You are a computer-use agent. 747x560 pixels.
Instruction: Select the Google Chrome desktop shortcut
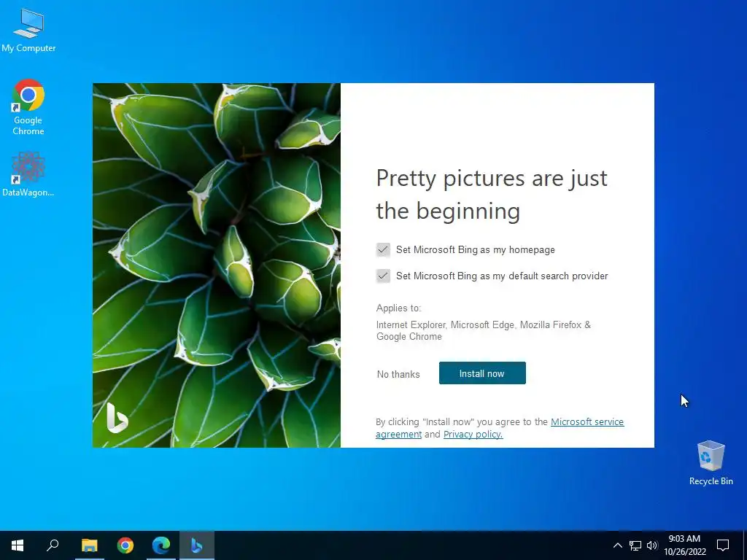pyautogui.click(x=28, y=106)
